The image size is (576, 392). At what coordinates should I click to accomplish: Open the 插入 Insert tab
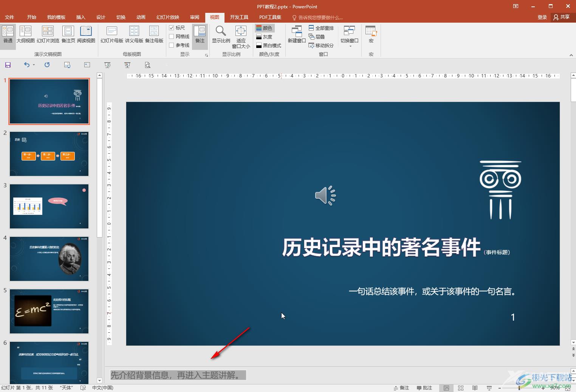click(x=81, y=17)
